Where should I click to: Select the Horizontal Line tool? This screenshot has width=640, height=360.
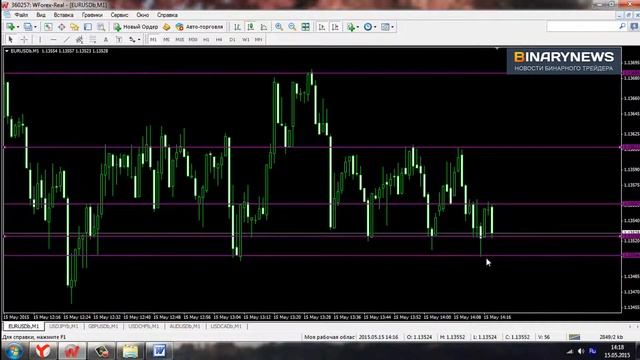tap(53, 40)
